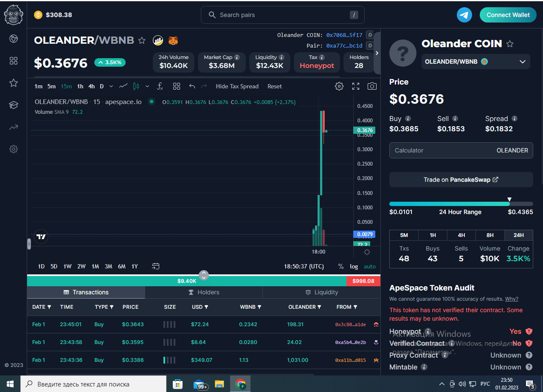This screenshot has width=543, height=392.
Task: Click the Connect Wallet button
Action: pyautogui.click(x=508, y=15)
